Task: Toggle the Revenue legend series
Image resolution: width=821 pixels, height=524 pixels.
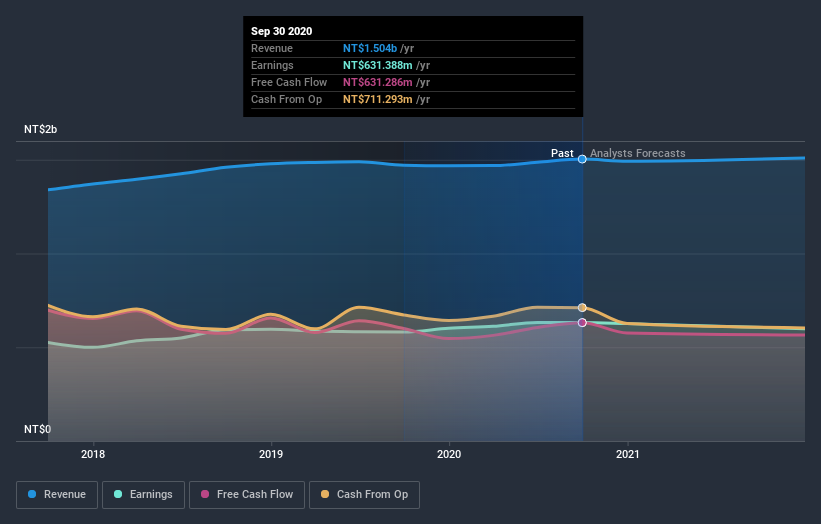Action: click(57, 495)
